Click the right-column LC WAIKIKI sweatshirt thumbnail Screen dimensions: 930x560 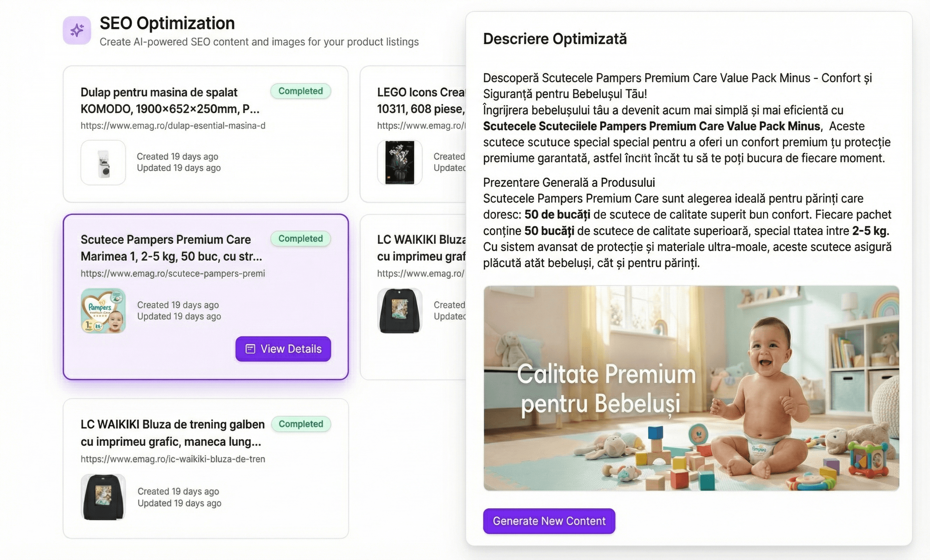click(x=399, y=310)
